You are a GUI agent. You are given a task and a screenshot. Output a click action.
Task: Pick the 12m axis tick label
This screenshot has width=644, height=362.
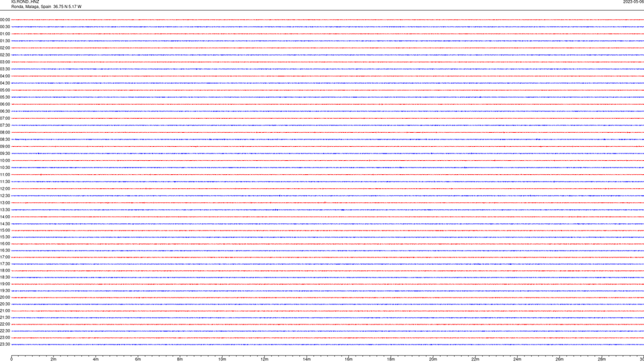point(264,359)
